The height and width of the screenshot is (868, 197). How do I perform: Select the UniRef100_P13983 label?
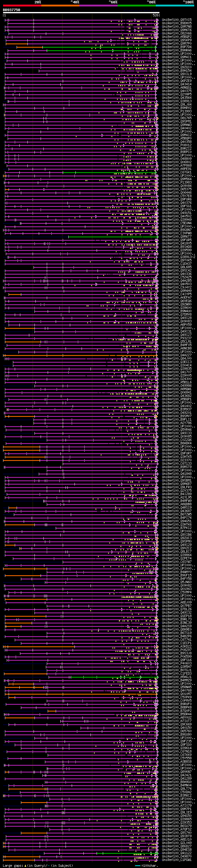pyautogui.click(x=177, y=183)
